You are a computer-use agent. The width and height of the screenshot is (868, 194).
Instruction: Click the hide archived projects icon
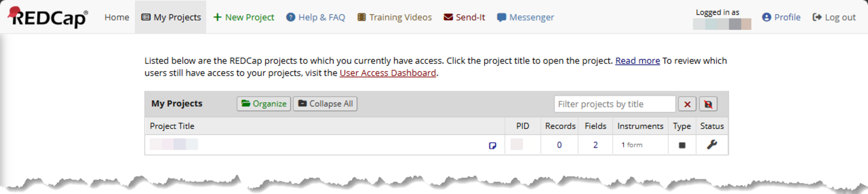tap(708, 104)
